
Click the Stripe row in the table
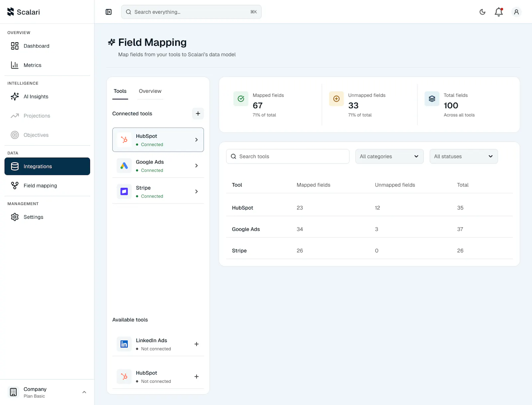(369, 251)
